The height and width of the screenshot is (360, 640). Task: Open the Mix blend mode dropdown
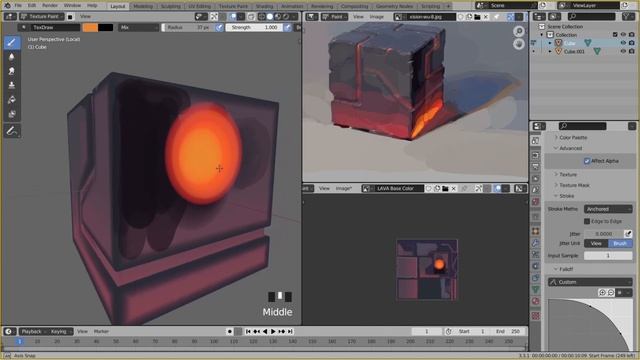click(139, 27)
